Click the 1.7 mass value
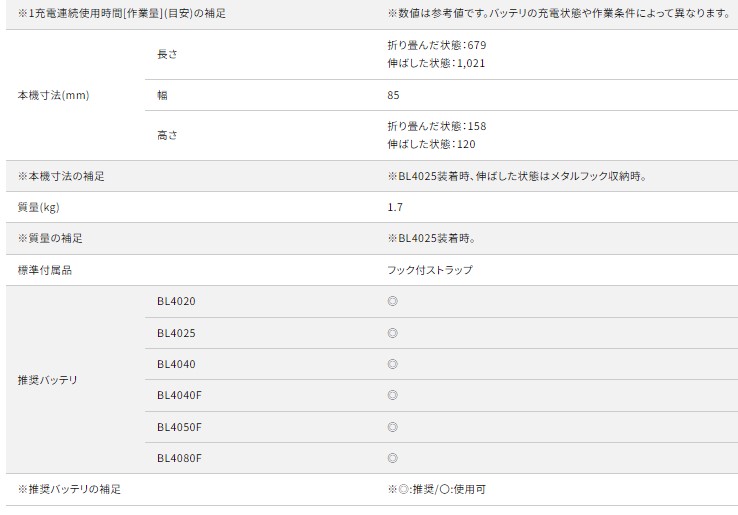The height and width of the screenshot is (515, 738). coord(395,207)
